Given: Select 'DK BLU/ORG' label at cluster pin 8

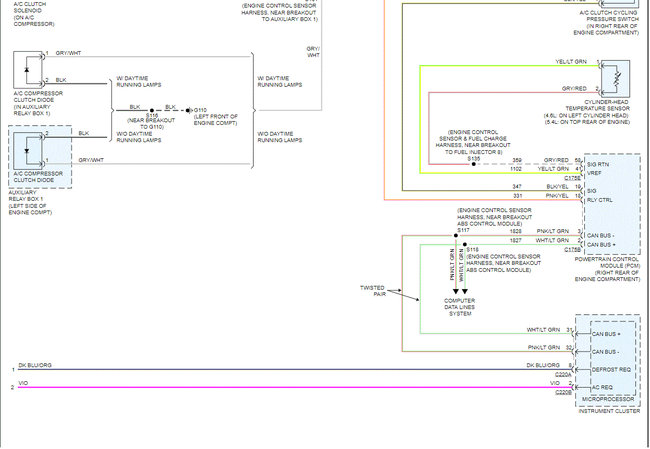Looking at the screenshot, I should [x=543, y=365].
